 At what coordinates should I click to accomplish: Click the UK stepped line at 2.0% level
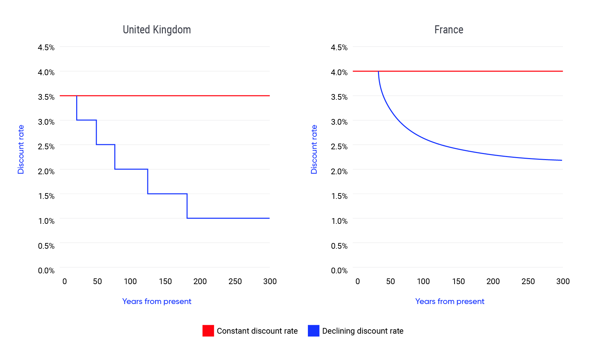point(131,169)
